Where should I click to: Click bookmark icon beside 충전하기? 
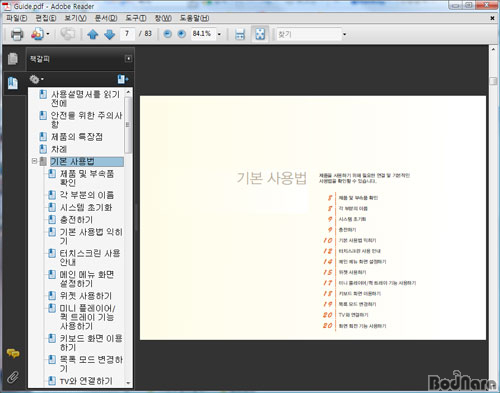pyautogui.click(x=52, y=219)
